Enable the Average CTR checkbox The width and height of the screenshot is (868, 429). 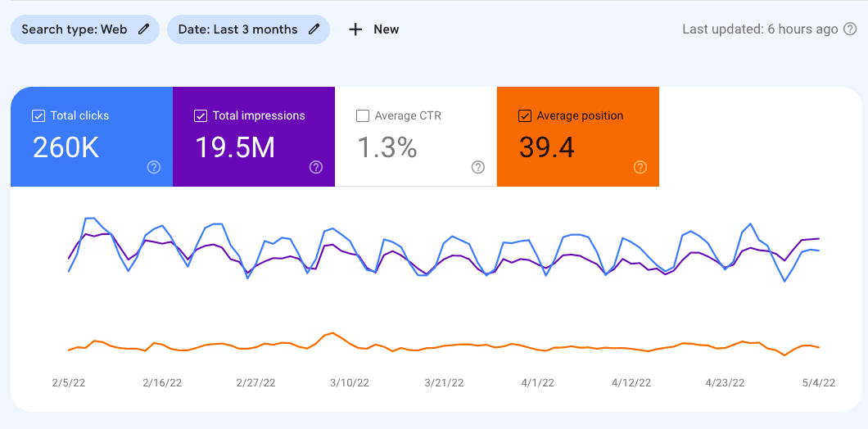pyautogui.click(x=363, y=115)
